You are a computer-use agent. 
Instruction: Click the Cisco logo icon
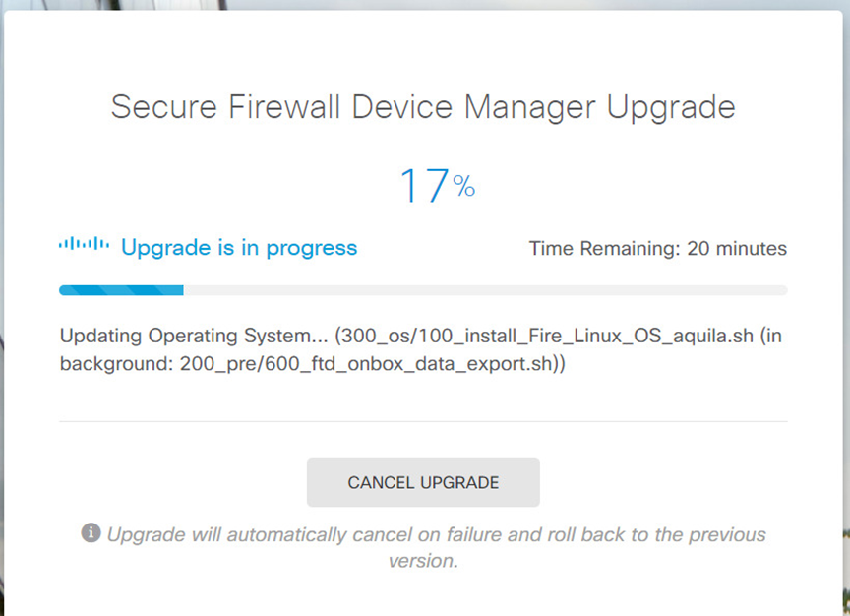click(84, 243)
